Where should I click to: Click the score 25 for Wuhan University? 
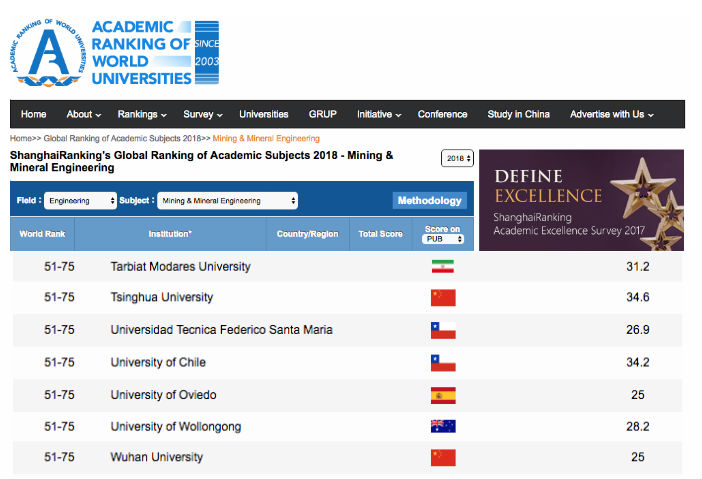(638, 457)
